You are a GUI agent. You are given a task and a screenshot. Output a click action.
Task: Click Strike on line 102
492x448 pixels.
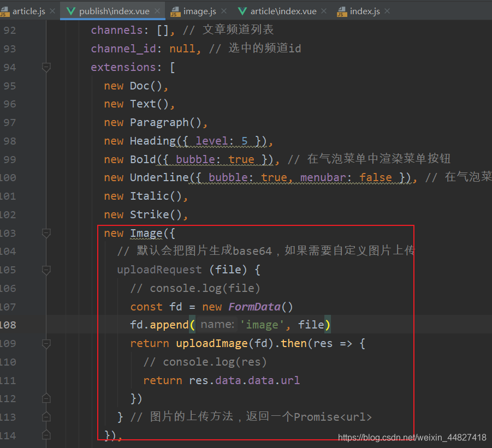click(x=150, y=215)
